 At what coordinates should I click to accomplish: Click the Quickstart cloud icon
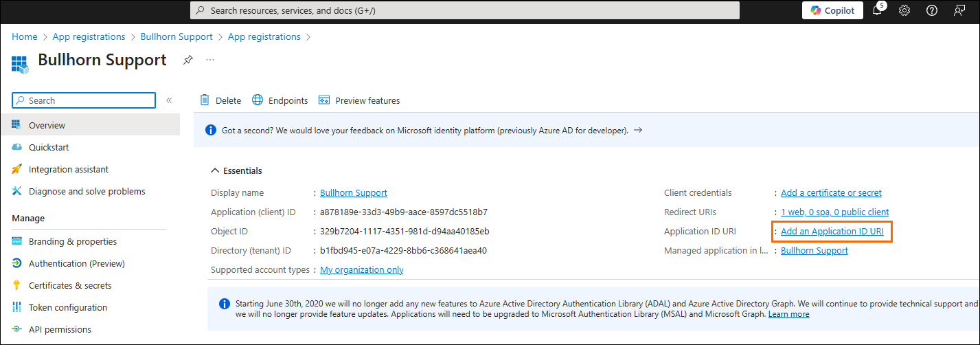tap(17, 147)
